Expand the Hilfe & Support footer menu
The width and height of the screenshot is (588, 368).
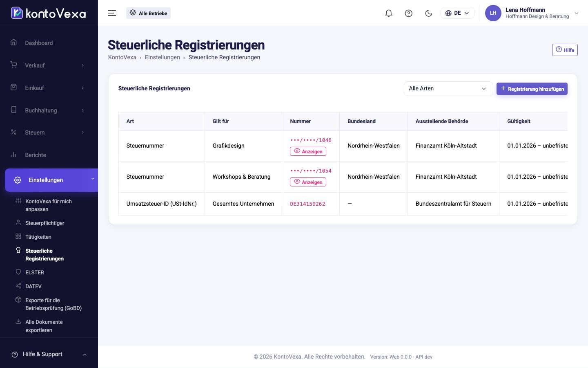click(49, 354)
